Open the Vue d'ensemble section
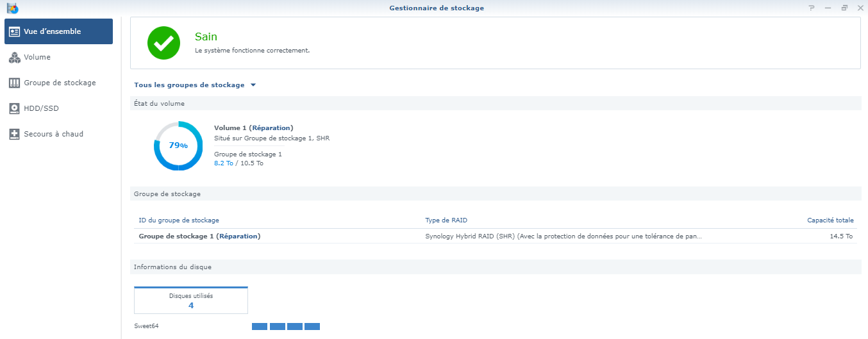 click(58, 31)
